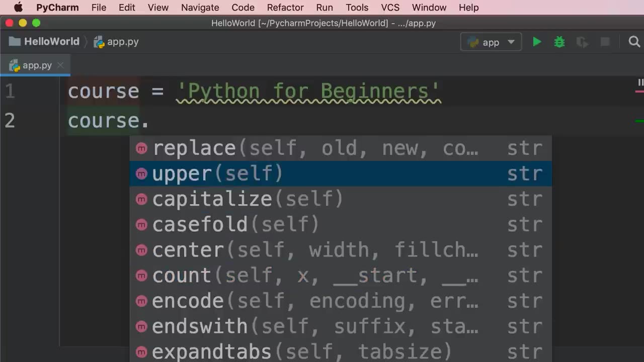
Task: Choose count(self, x) completion
Action: (341, 276)
